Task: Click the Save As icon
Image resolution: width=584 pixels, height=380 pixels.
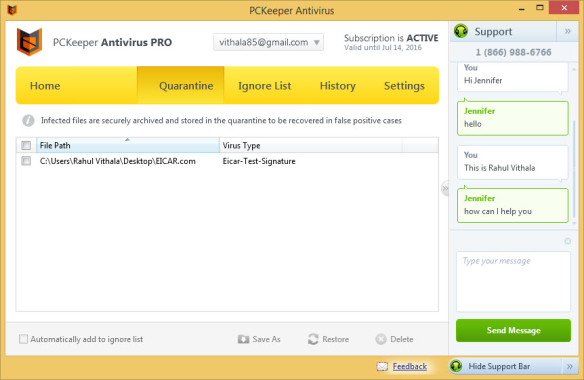Action: coord(243,339)
